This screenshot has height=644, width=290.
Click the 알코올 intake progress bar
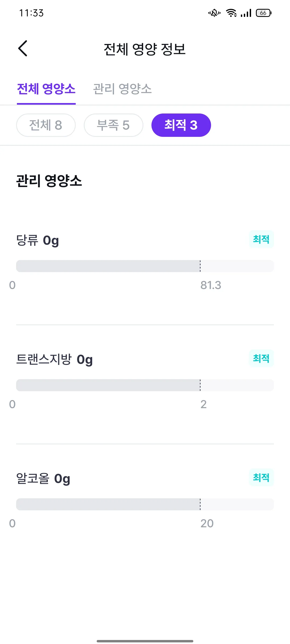click(145, 504)
